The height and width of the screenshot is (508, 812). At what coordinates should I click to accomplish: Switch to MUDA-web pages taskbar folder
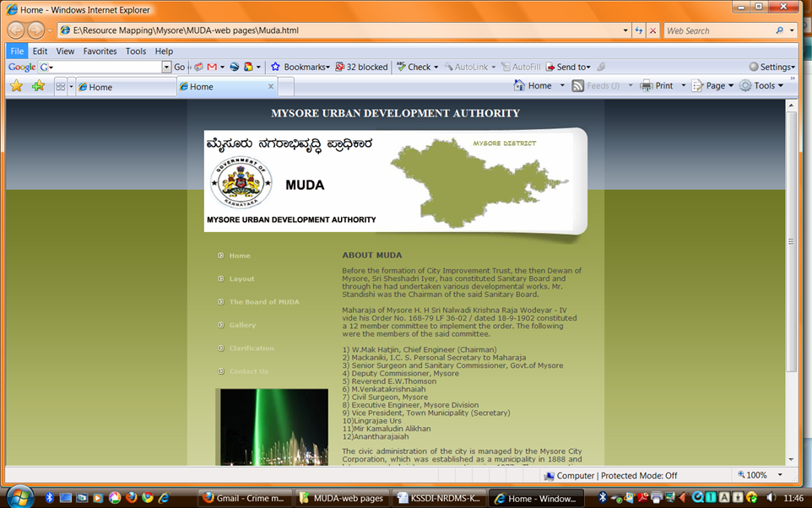(343, 498)
